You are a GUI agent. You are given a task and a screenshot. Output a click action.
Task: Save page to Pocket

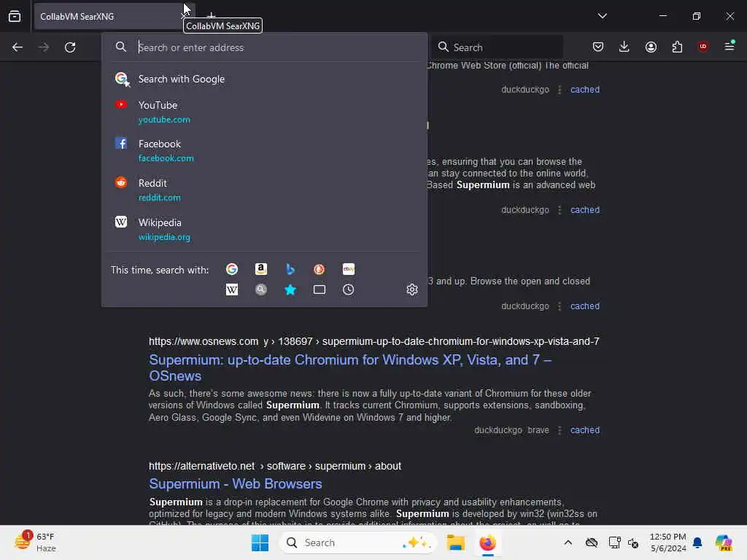click(598, 47)
